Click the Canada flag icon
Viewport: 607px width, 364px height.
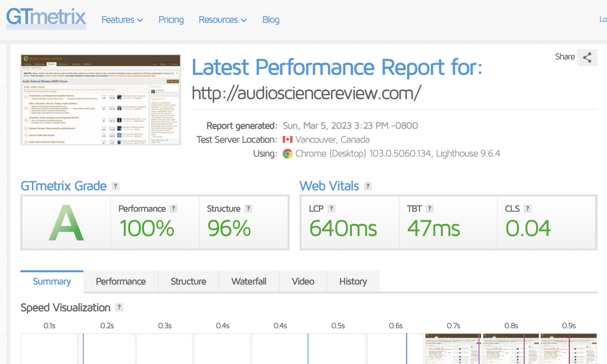click(287, 139)
